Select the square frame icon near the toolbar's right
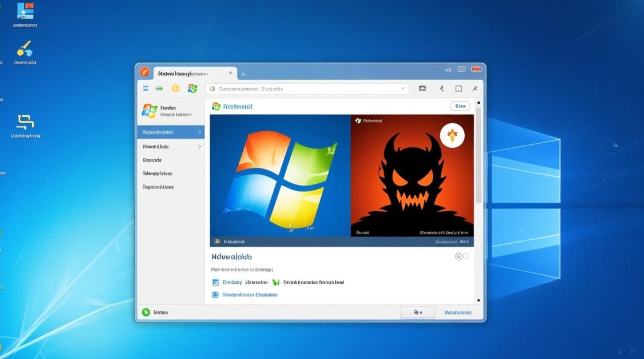The image size is (644, 359). 459,88
